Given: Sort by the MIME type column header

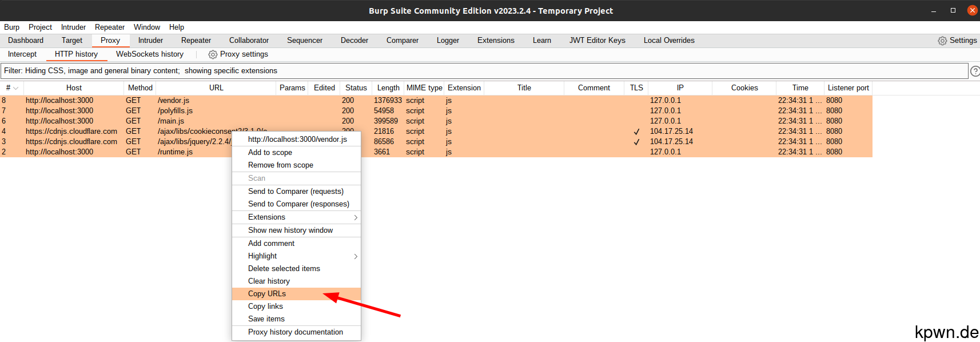Looking at the screenshot, I should coord(424,88).
